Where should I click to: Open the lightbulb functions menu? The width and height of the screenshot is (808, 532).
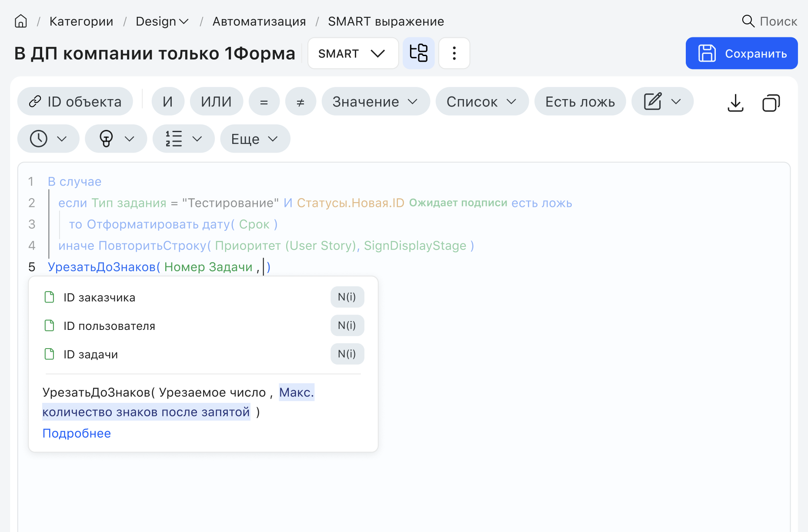pyautogui.click(x=115, y=139)
